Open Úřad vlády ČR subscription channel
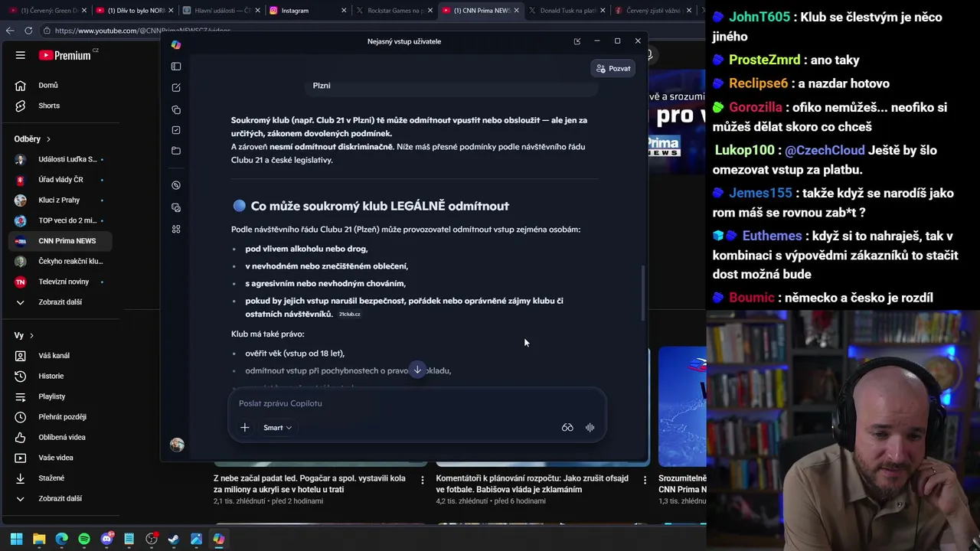The height and width of the screenshot is (551, 980). pyautogui.click(x=60, y=180)
